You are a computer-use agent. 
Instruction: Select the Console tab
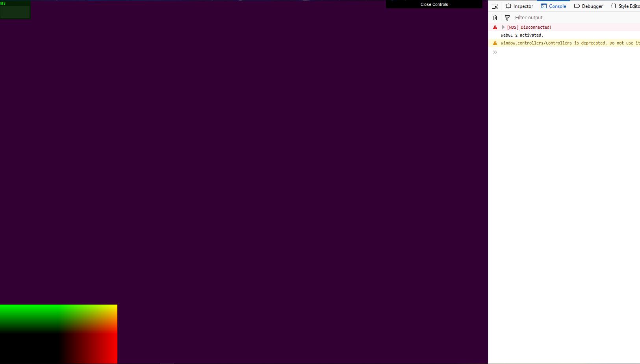pos(553,6)
